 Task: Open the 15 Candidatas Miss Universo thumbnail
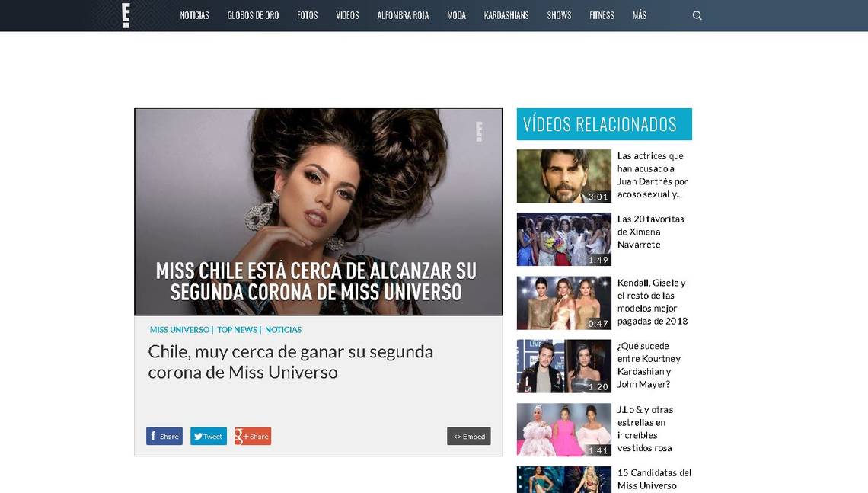point(564,480)
